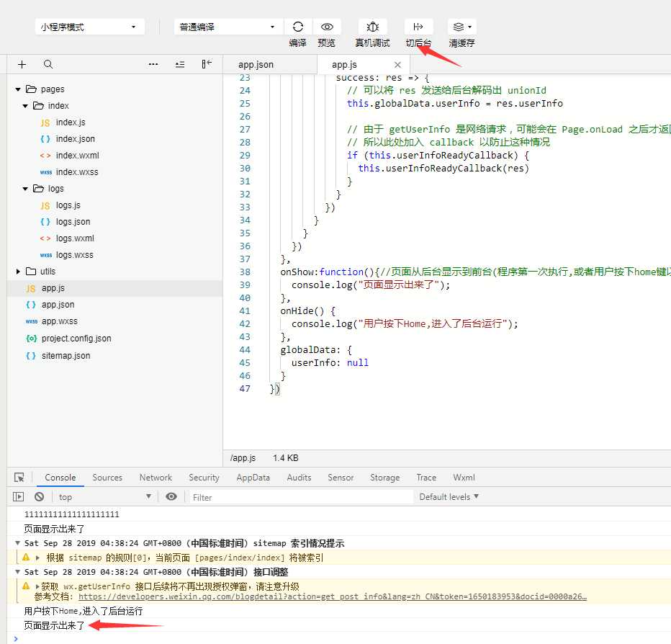This screenshot has height=644, width=671.
Task: Open index.wxss in the file tree
Action: click(x=77, y=172)
